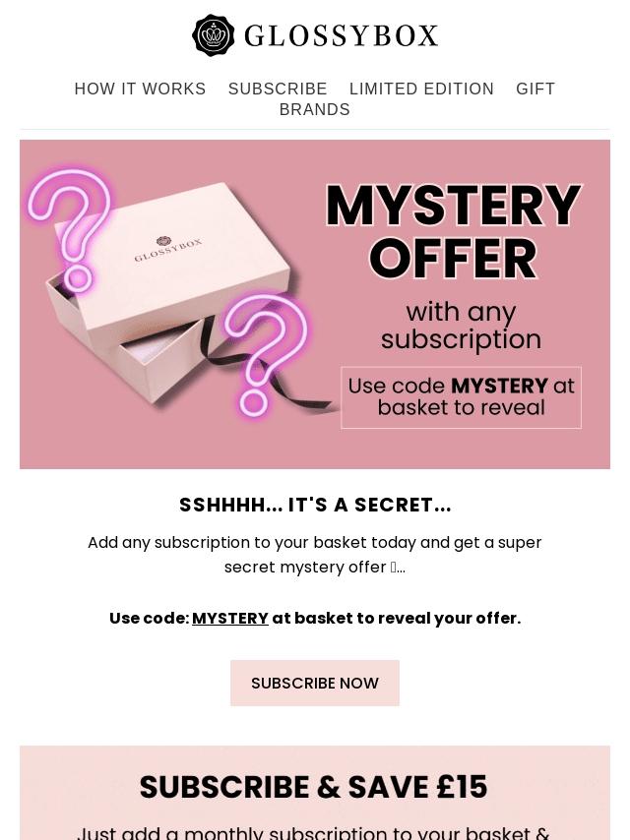The height and width of the screenshot is (840, 630).
Task: Click the 'with any subscription' banner text
Action: [461, 326]
